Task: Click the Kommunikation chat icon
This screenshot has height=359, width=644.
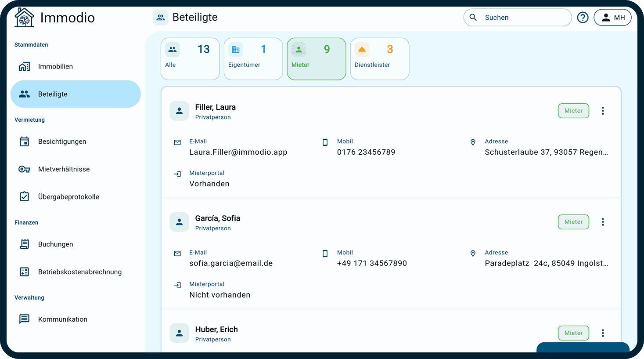Action: [x=24, y=319]
